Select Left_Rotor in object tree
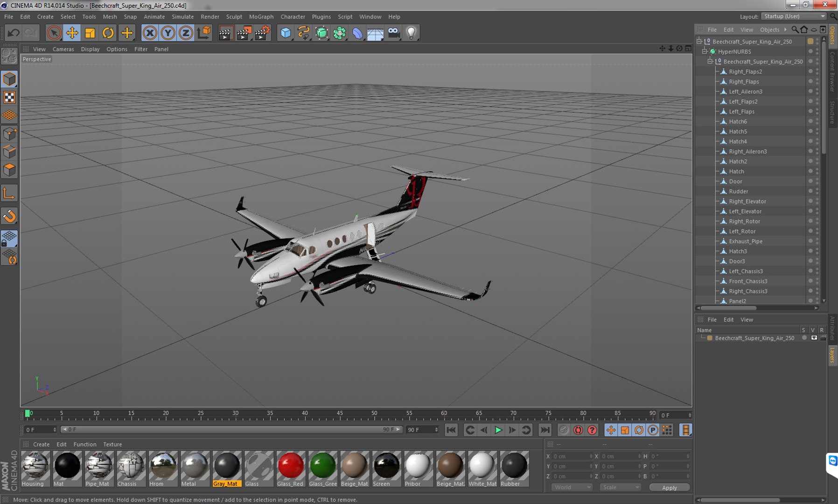This screenshot has width=838, height=504. 742,231
